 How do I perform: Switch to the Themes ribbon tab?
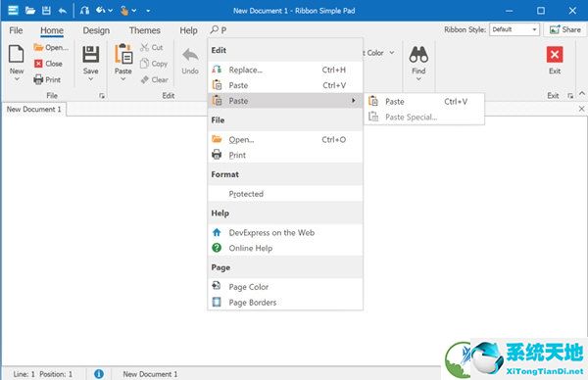click(145, 30)
